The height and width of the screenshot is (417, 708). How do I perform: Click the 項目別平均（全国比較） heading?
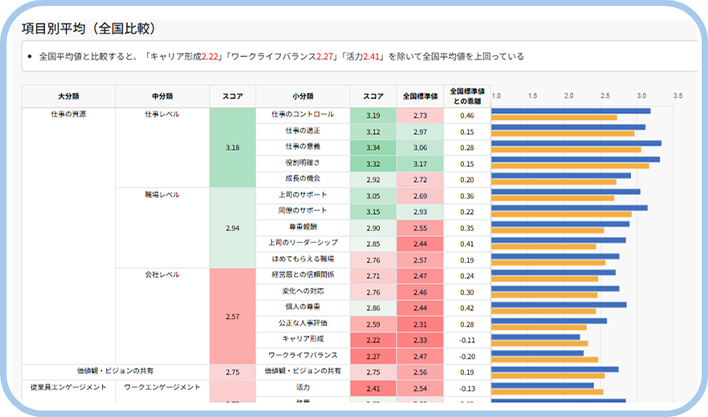point(89,29)
